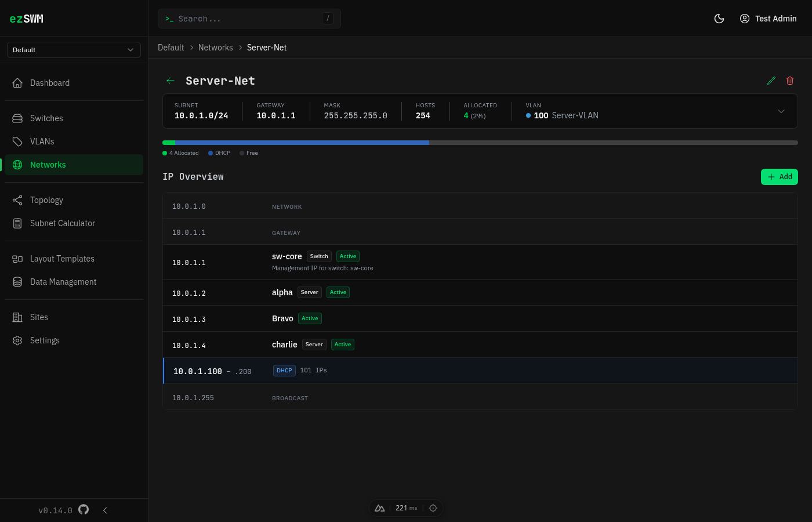Image resolution: width=812 pixels, height=522 pixels.
Task: Delete Server-Net using trash icon
Action: (790, 81)
